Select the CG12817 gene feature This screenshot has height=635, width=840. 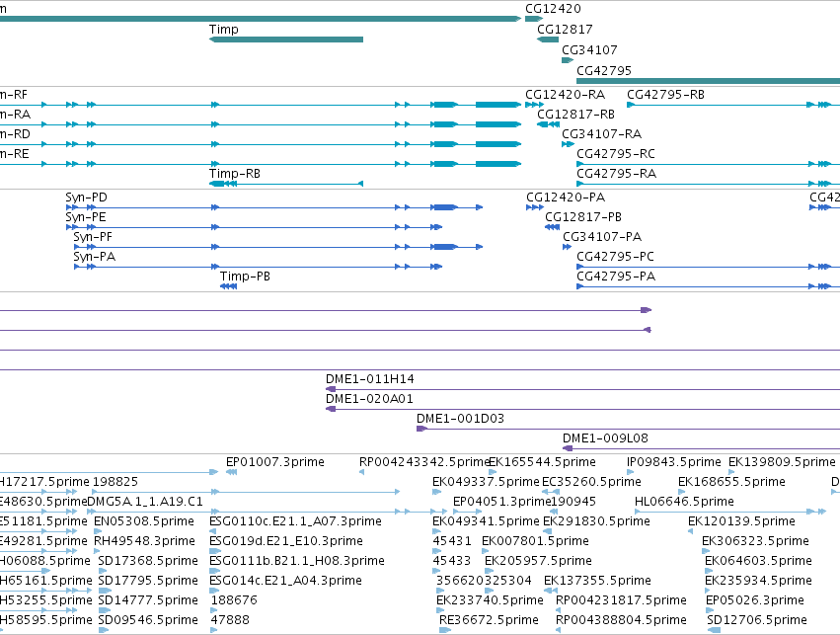click(548, 40)
